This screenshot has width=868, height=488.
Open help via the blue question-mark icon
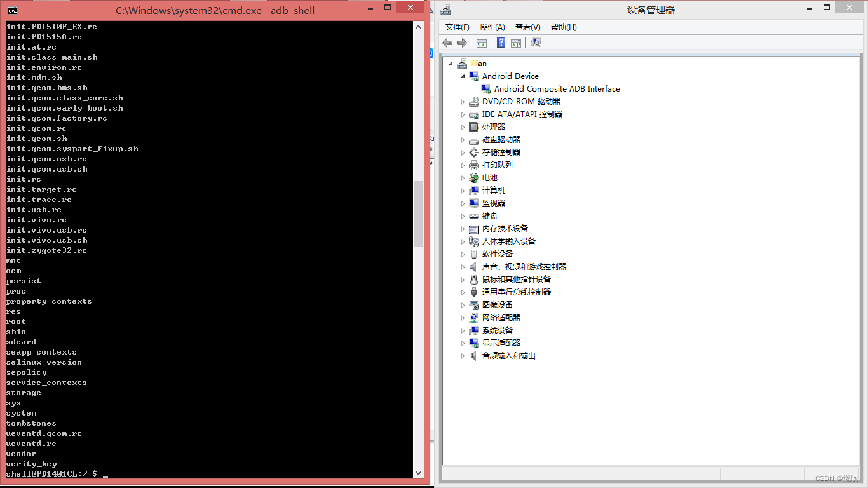click(501, 43)
